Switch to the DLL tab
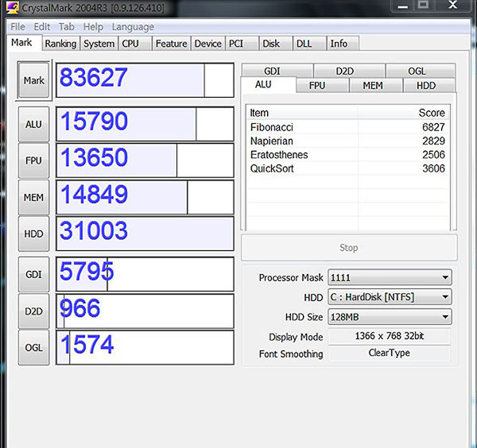The height and width of the screenshot is (448, 477). pyautogui.click(x=309, y=44)
